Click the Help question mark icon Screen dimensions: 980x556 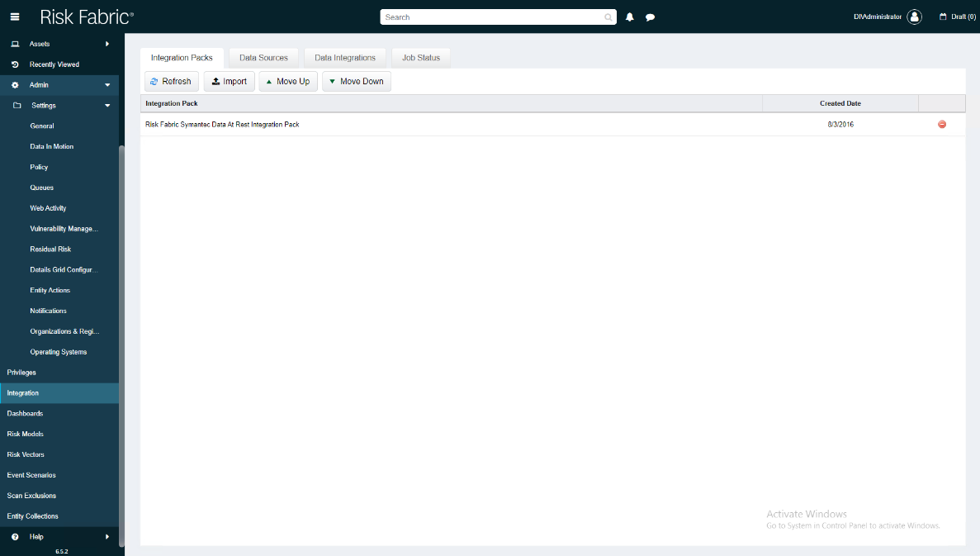click(x=15, y=537)
